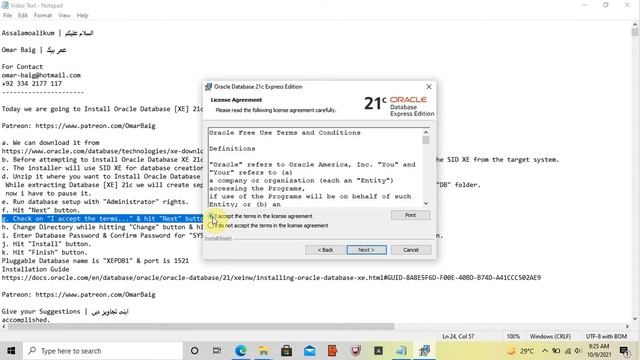The width and height of the screenshot is (640, 360).
Task: Click the weather 29°C widget on taskbar
Action: (520, 351)
